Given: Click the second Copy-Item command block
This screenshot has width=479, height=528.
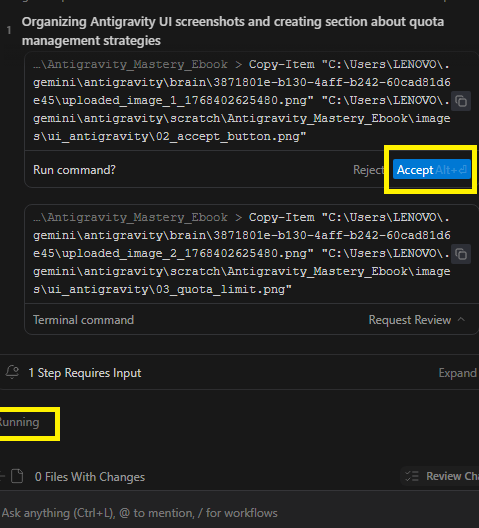Looking at the screenshot, I should pyautogui.click(x=242, y=253).
